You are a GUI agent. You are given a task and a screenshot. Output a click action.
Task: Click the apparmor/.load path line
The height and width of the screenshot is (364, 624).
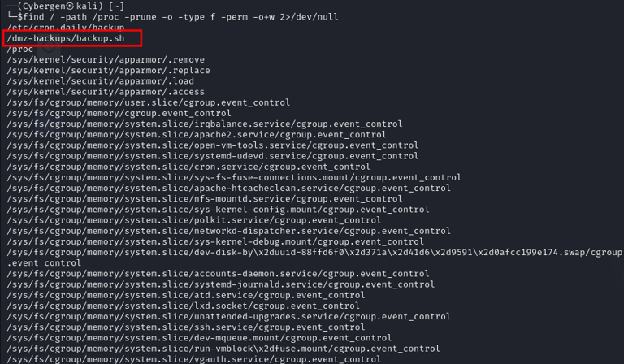(x=100, y=81)
